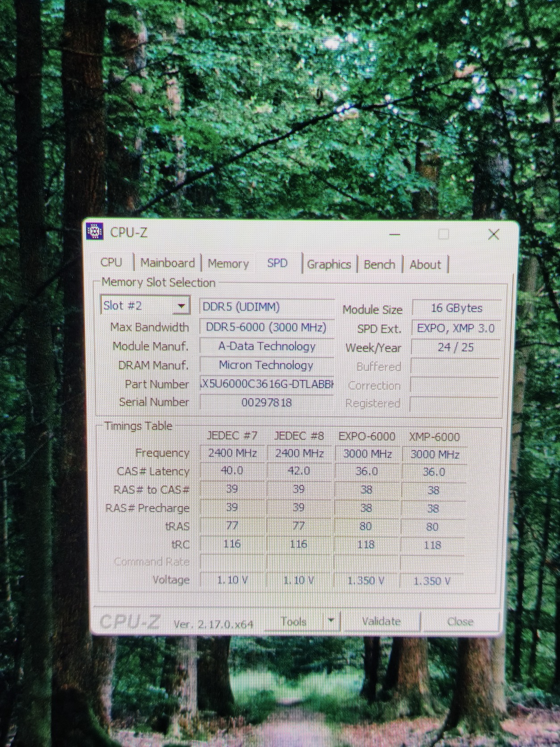Minimize the CPU-Z window

(x=395, y=234)
